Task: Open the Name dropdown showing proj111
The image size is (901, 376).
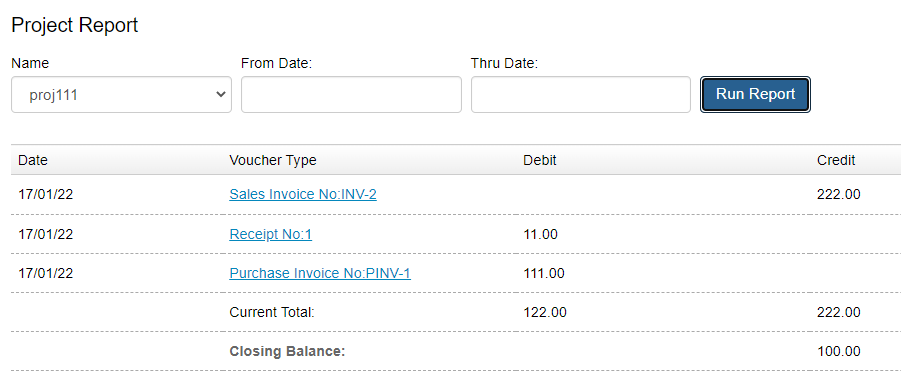Action: [121, 95]
